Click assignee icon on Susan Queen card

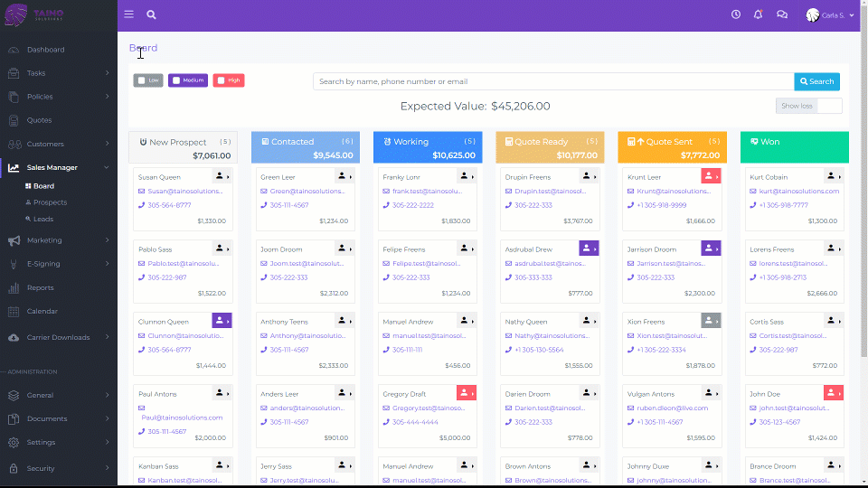222,176
